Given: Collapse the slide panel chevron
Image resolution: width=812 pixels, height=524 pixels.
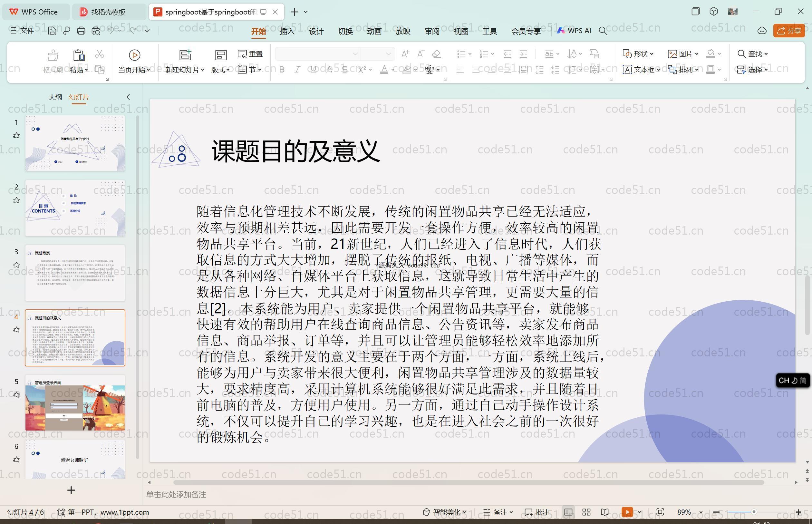Looking at the screenshot, I should pos(128,97).
